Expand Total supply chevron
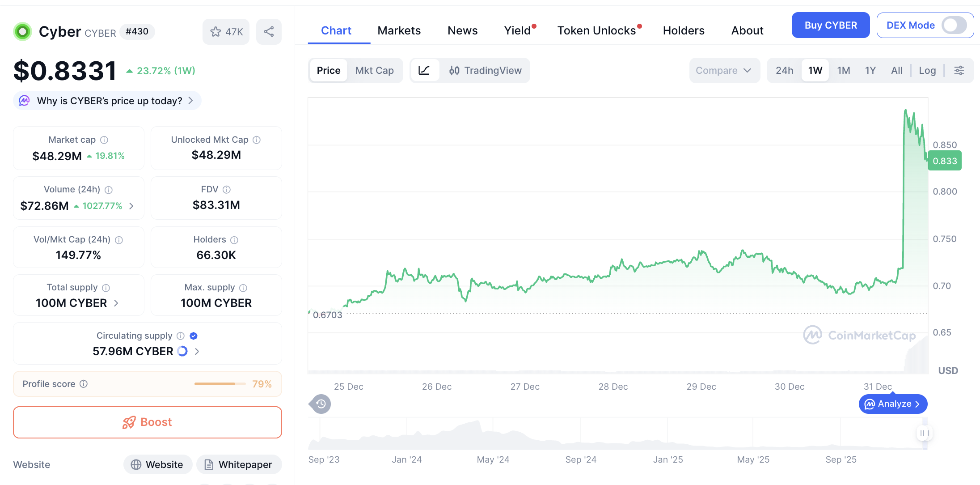 tap(116, 303)
